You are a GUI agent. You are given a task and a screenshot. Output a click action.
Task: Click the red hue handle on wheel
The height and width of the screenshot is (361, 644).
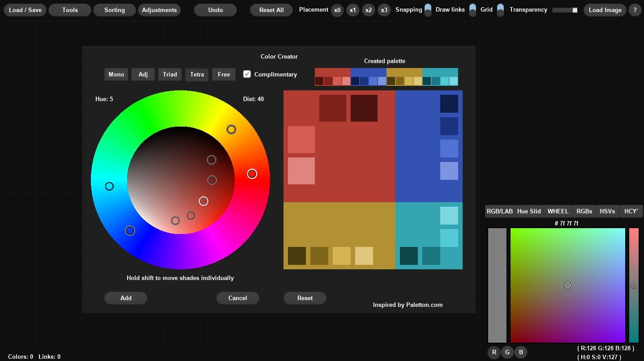pos(252,174)
